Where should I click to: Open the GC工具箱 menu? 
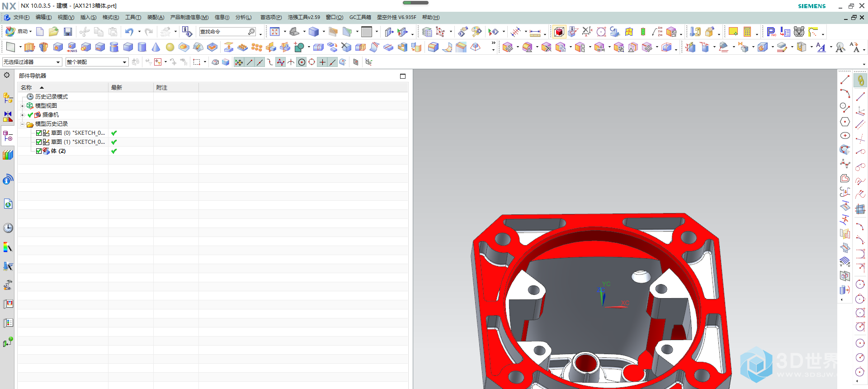tap(360, 17)
